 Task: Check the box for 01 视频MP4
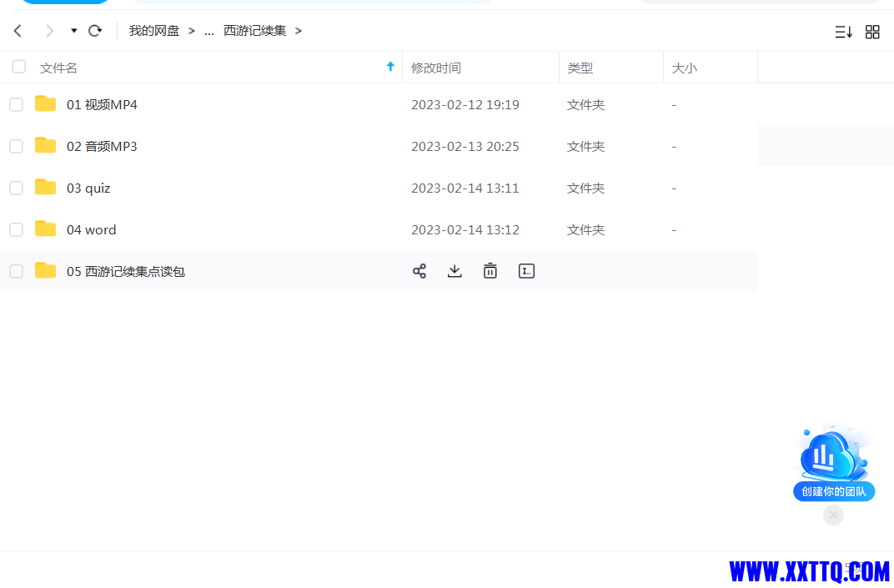pyautogui.click(x=16, y=104)
